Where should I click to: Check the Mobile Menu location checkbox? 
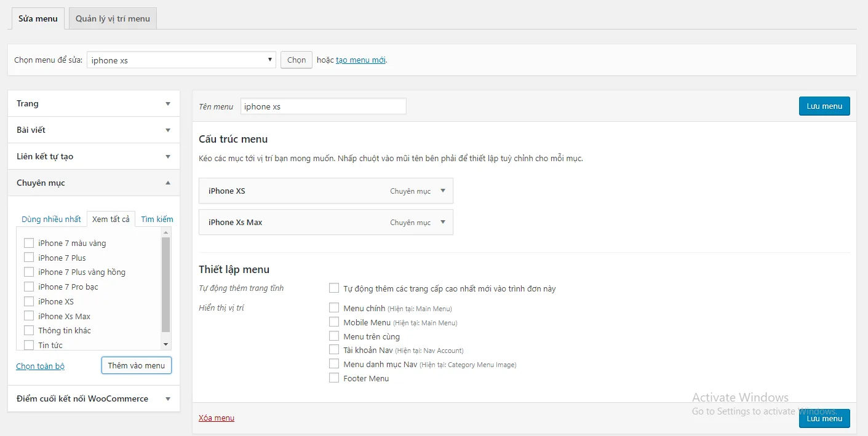click(334, 322)
